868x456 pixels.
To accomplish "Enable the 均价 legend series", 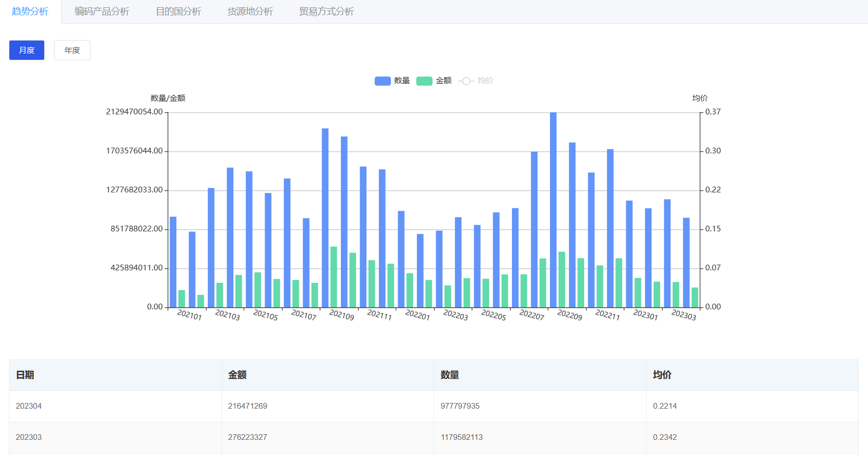I will pyautogui.click(x=476, y=81).
